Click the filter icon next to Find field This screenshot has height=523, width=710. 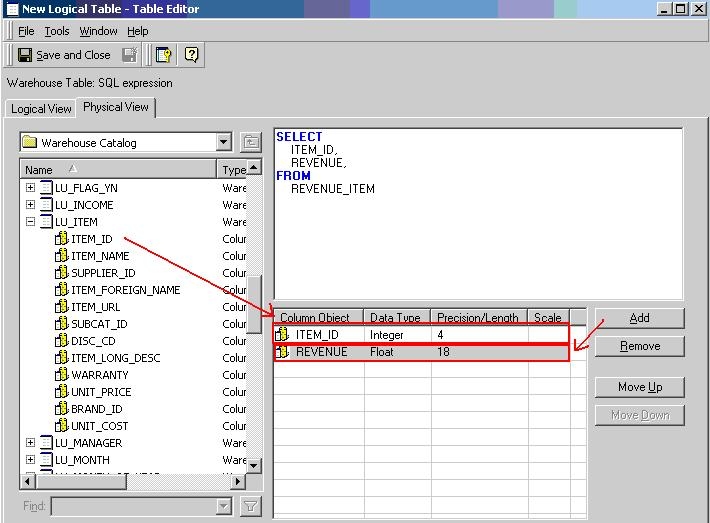[x=250, y=507]
